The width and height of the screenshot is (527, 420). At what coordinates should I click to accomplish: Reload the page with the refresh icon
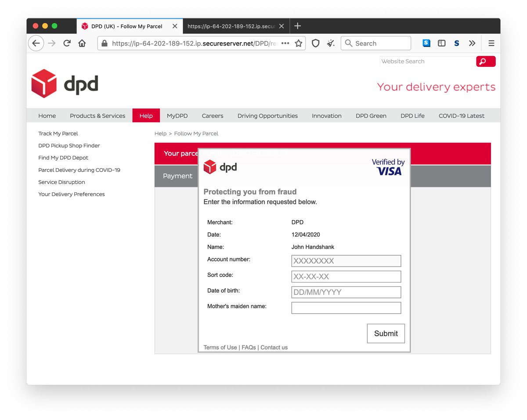pyautogui.click(x=67, y=43)
